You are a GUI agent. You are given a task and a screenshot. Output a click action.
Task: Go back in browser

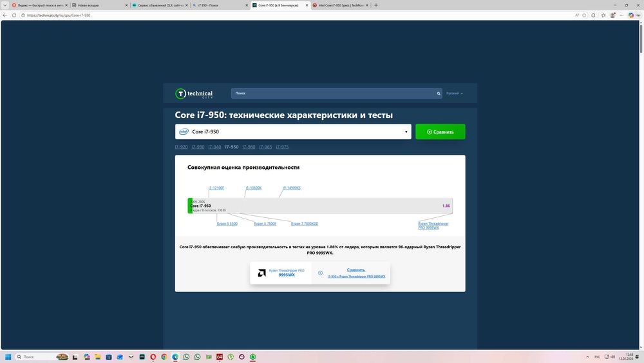(5, 15)
